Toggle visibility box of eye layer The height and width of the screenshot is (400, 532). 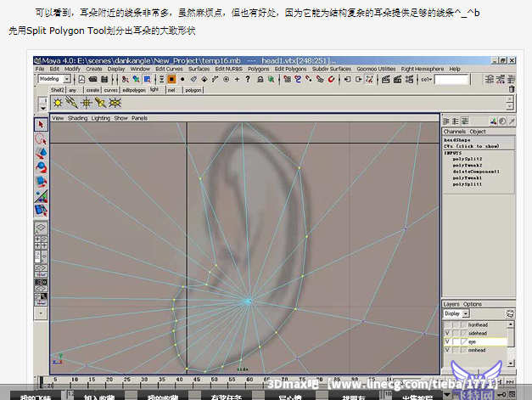pos(447,341)
